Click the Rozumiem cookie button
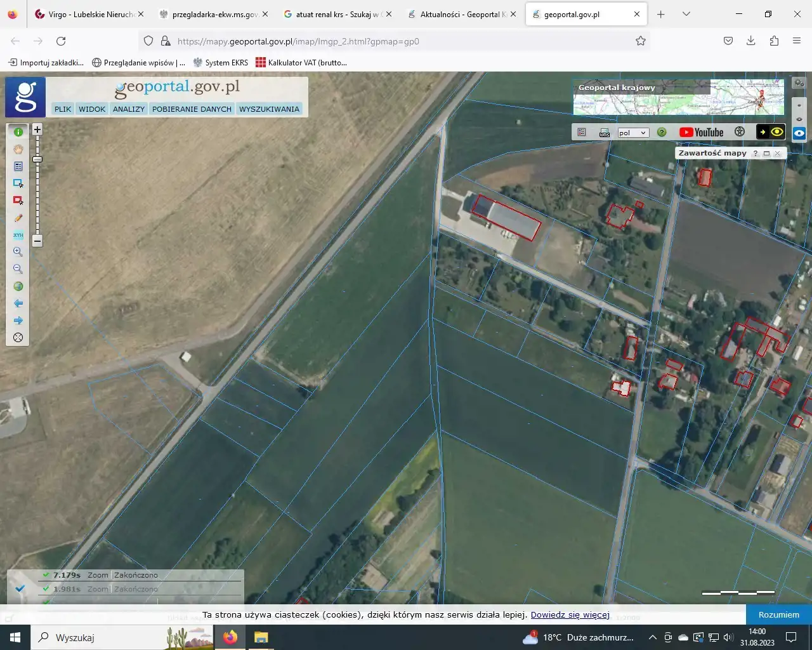The width and height of the screenshot is (812, 650). 778,614
